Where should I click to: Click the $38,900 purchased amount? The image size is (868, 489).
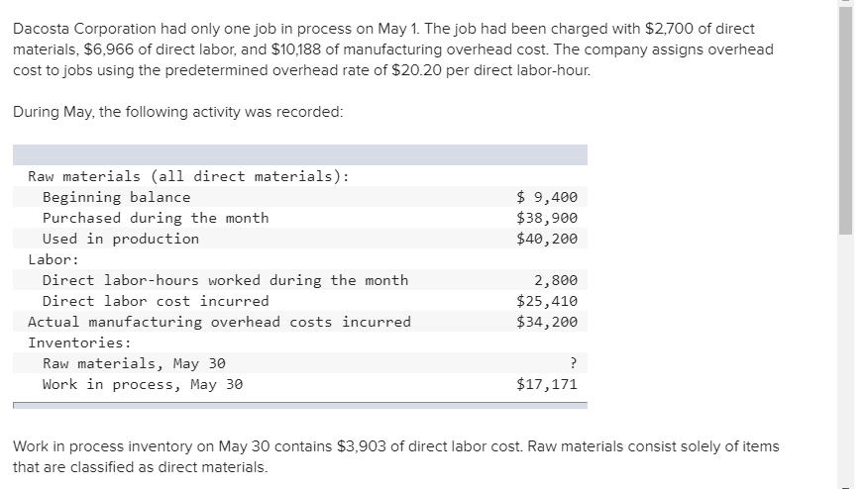(547, 218)
